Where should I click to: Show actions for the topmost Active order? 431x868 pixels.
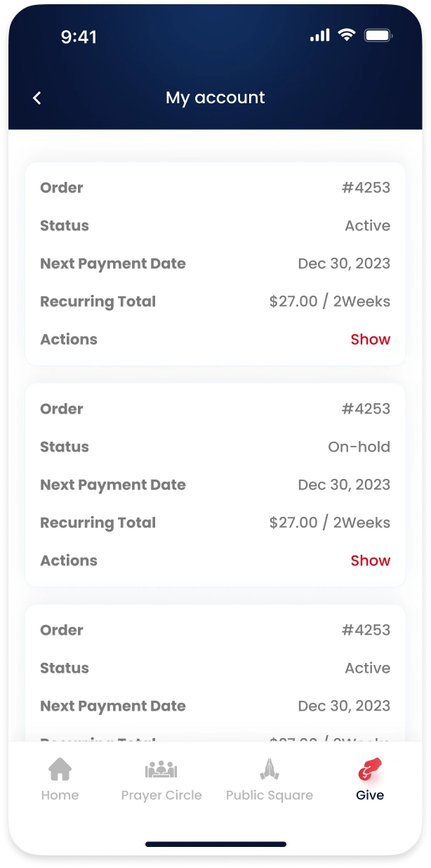point(370,339)
